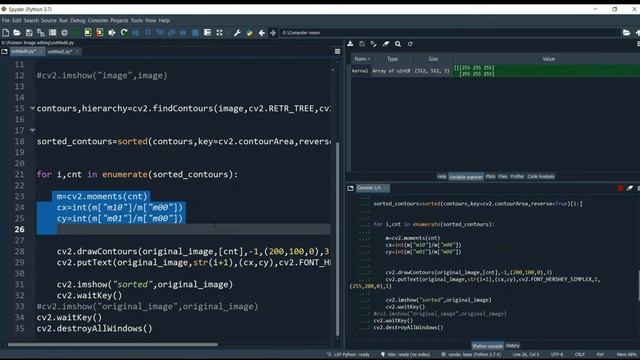Switch to History bottom tab
The width and height of the screenshot is (640, 360).
tap(512, 346)
